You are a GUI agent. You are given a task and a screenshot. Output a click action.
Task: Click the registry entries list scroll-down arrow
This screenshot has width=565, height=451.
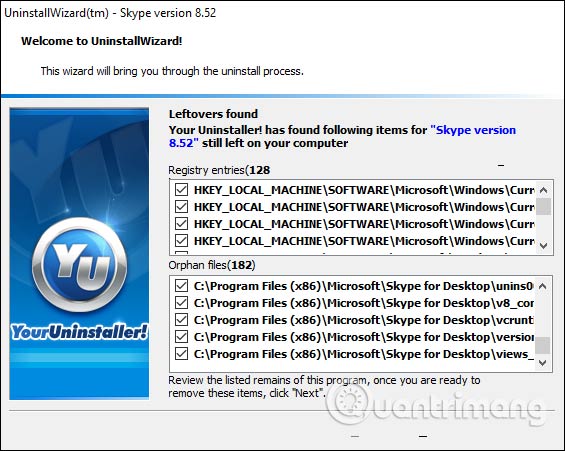[544, 246]
